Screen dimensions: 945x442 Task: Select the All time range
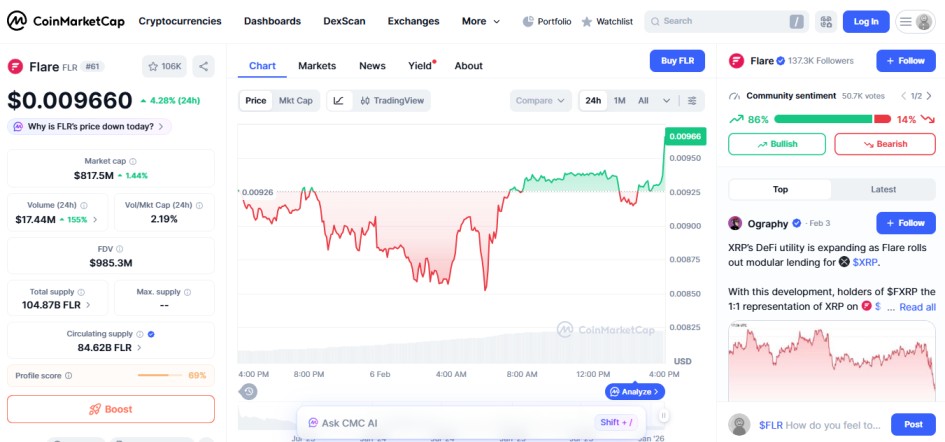pos(643,101)
